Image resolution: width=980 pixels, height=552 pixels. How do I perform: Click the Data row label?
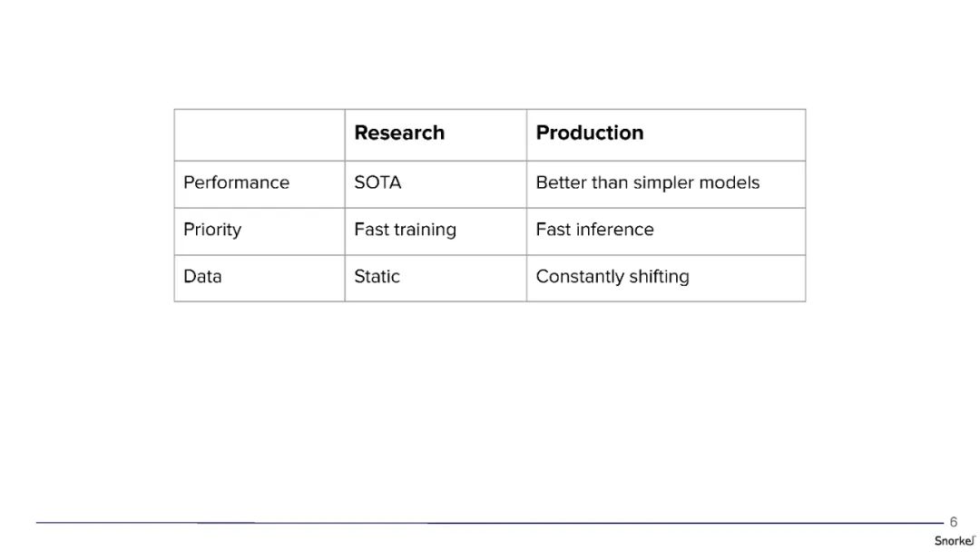pos(202,277)
